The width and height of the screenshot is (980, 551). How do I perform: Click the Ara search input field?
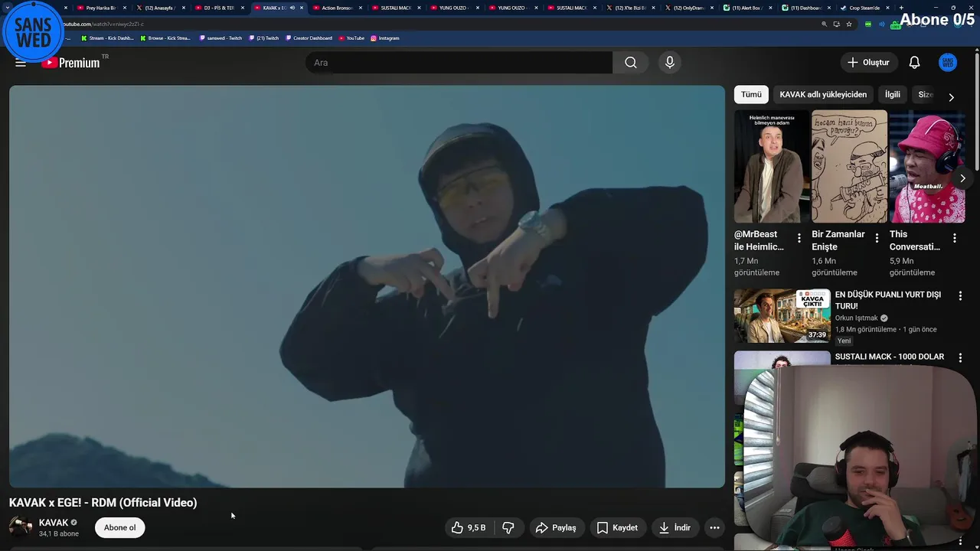coord(459,63)
